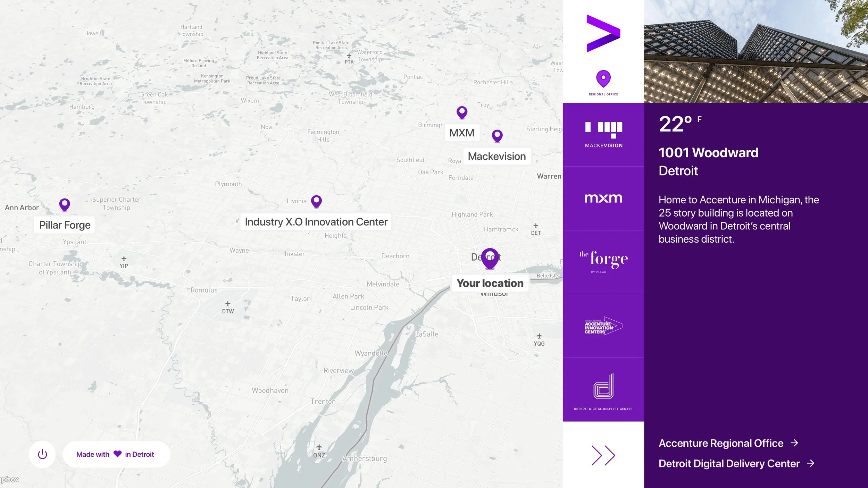
Task: Activate the Mackevision pin on the map
Action: [497, 136]
